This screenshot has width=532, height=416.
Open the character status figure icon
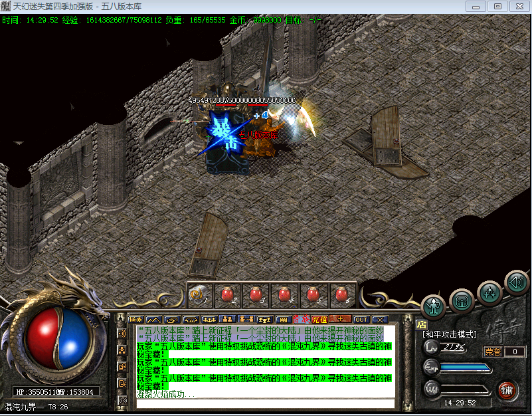(433, 306)
